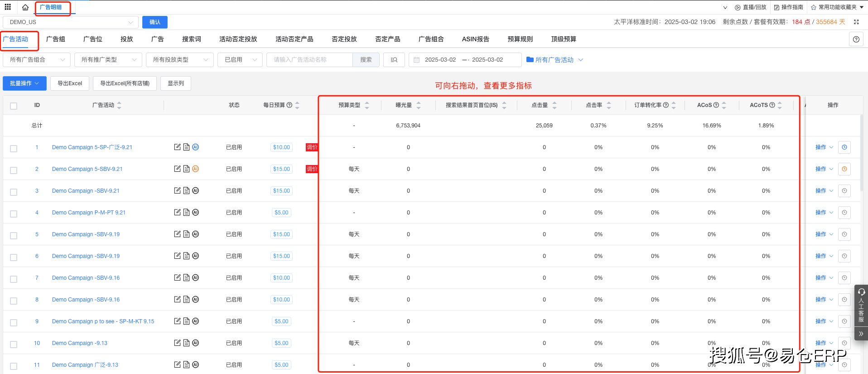Open 操作 dropdown for row 6
This screenshot has width=868, height=374.
pyautogui.click(x=824, y=256)
